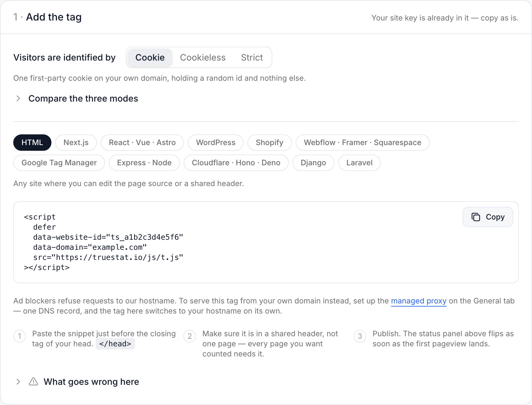Click the "Your site key is already in it" note

445,18
